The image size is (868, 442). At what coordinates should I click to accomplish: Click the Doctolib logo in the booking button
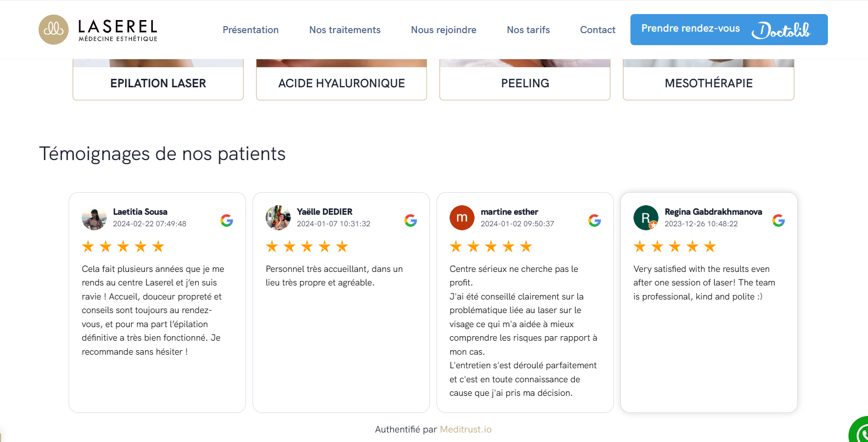[x=782, y=30]
